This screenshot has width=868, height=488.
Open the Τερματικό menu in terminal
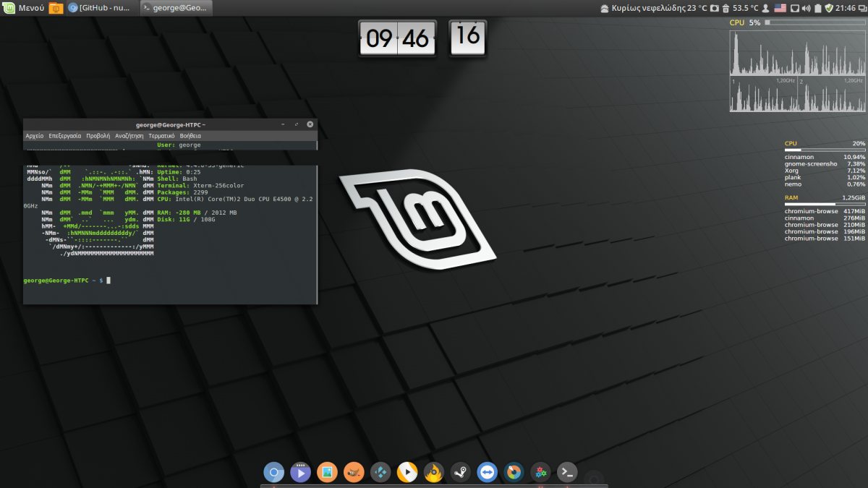click(161, 135)
